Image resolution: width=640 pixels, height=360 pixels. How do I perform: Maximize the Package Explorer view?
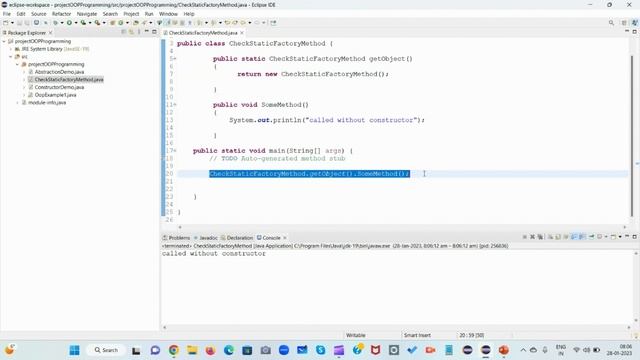point(154,31)
